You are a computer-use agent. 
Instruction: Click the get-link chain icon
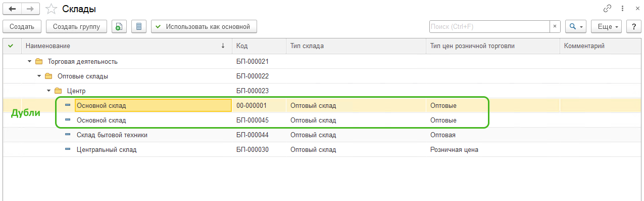tap(607, 9)
